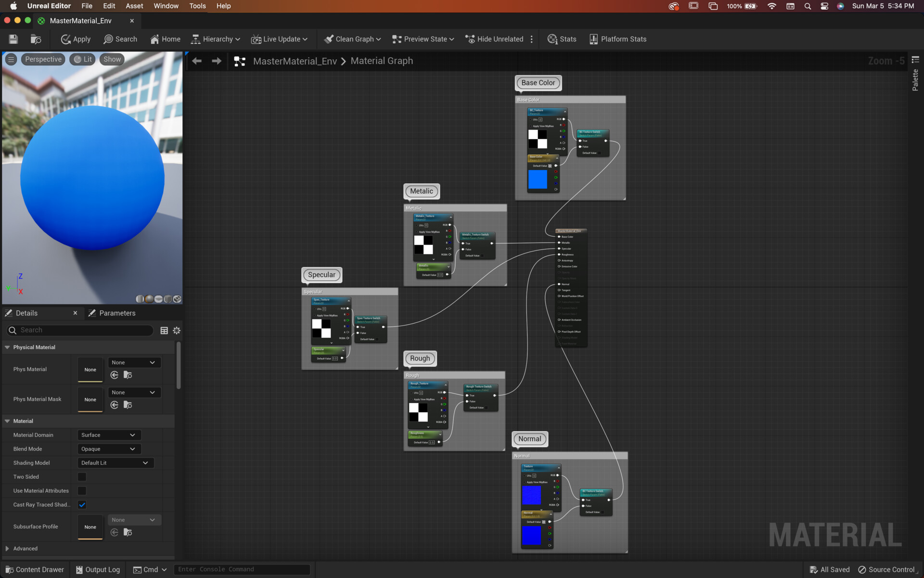Click the viewport hamburger menu icon

(11, 59)
